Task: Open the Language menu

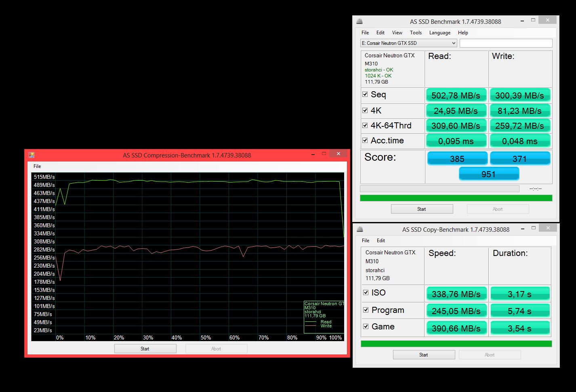Action: 440,33
